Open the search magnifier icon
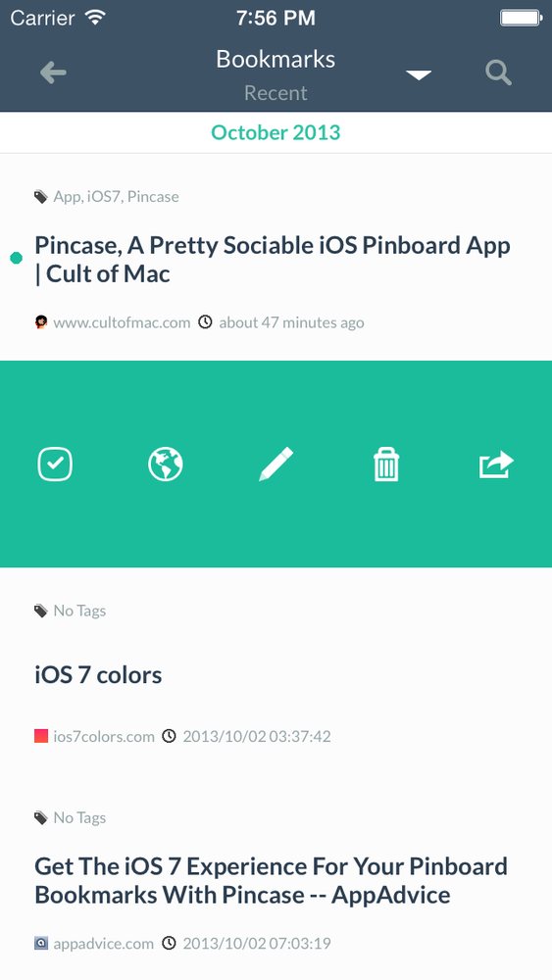Viewport: 552px width, 980px height. [x=499, y=73]
